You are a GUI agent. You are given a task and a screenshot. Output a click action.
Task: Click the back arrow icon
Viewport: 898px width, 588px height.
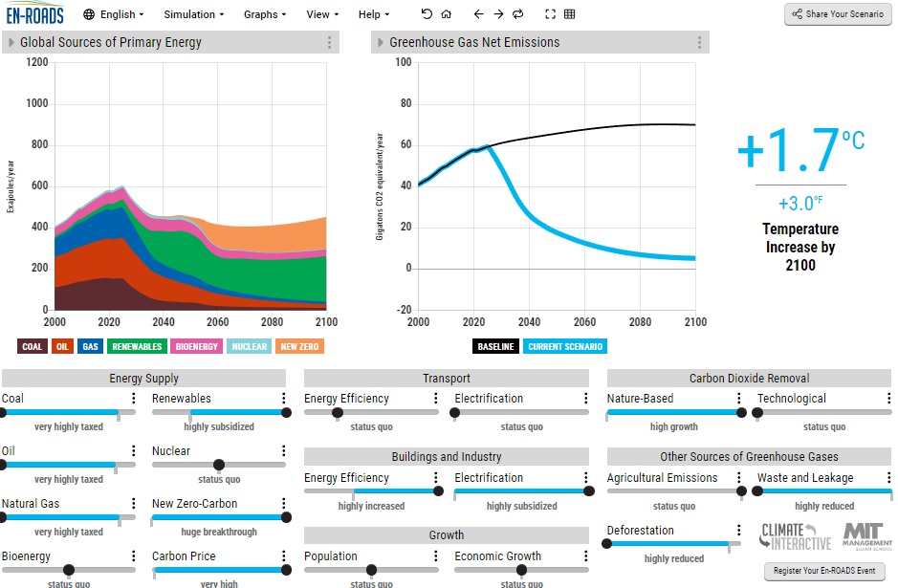479,14
